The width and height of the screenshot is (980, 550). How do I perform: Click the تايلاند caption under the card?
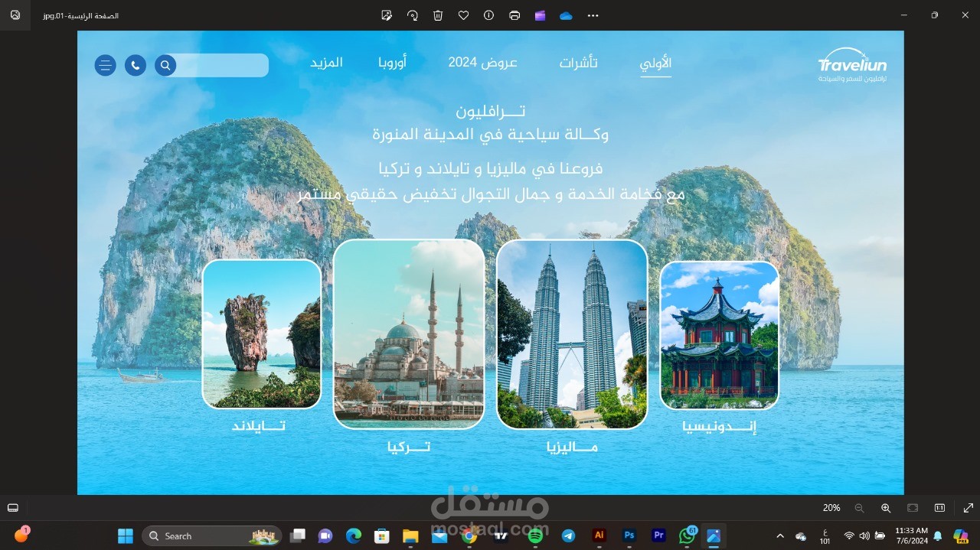pyautogui.click(x=259, y=426)
